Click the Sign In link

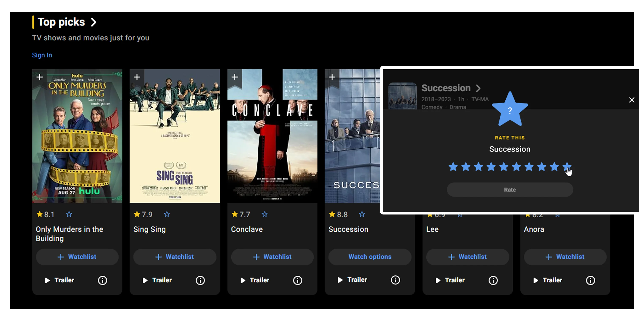pyautogui.click(x=42, y=55)
